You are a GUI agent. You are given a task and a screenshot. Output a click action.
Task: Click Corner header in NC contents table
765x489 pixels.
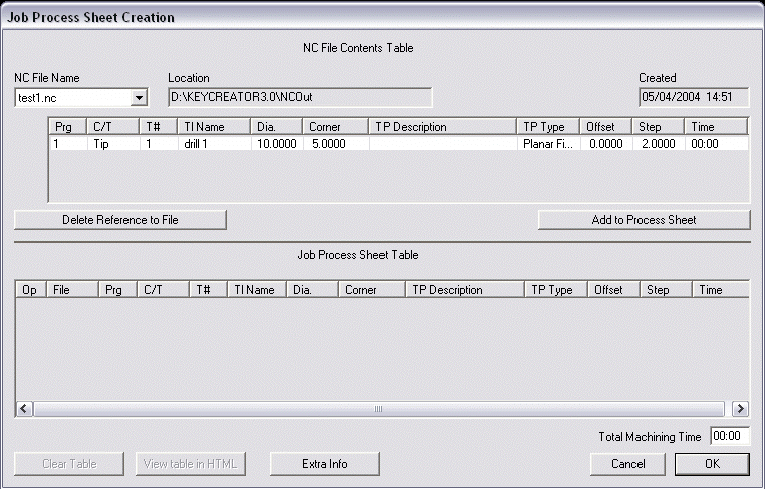[336, 127]
